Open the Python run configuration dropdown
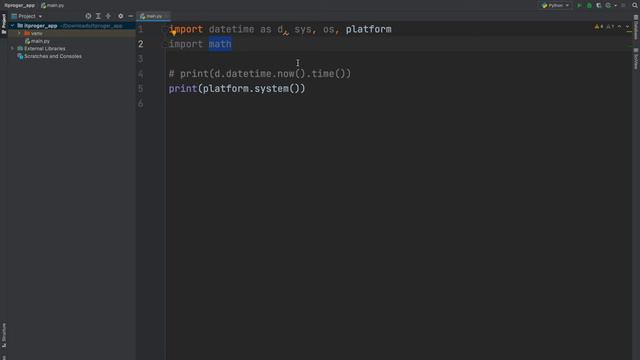Viewport: 640px width, 360px height. click(x=555, y=5)
